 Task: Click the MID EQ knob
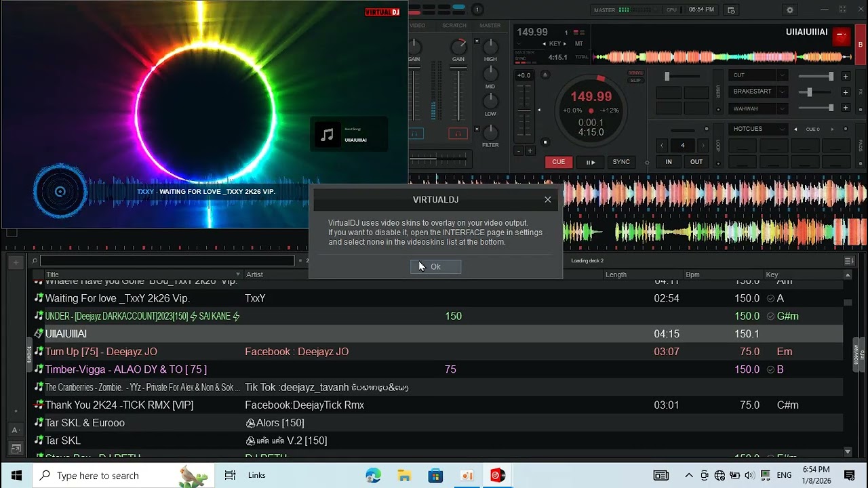click(x=490, y=74)
